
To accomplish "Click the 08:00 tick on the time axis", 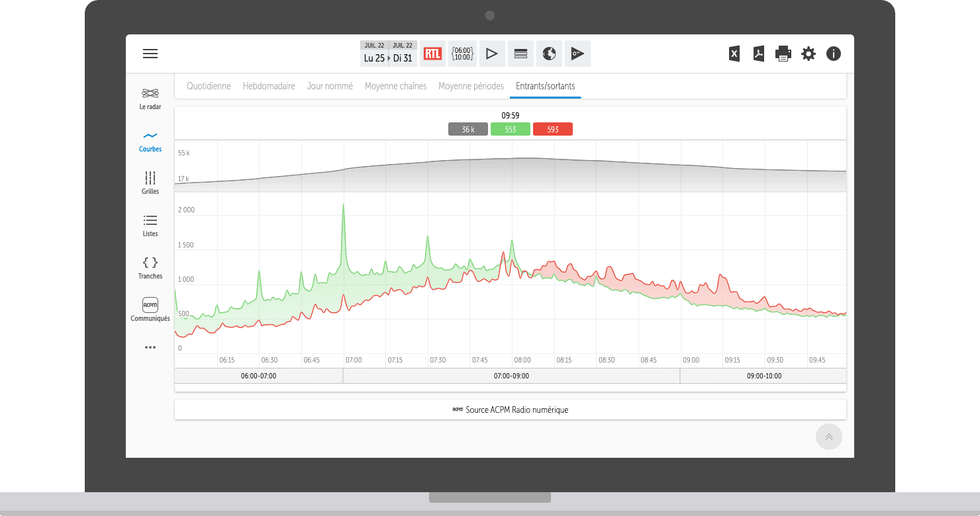I will point(522,361).
